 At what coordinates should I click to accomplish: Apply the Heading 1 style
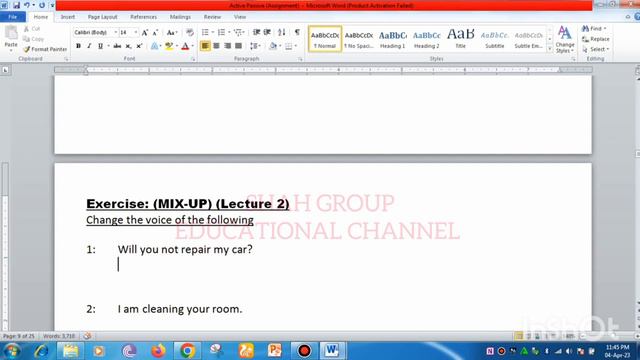[393, 39]
